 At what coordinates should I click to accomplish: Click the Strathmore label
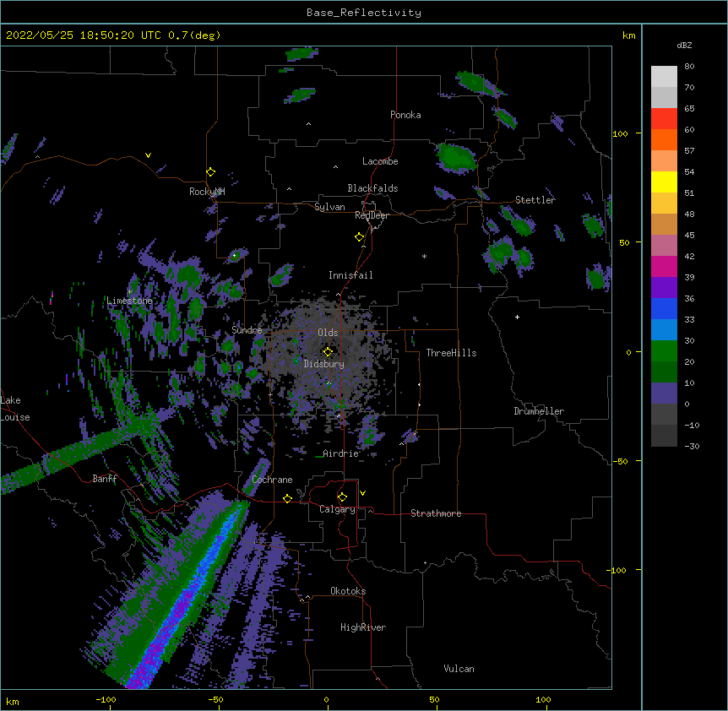click(x=436, y=513)
